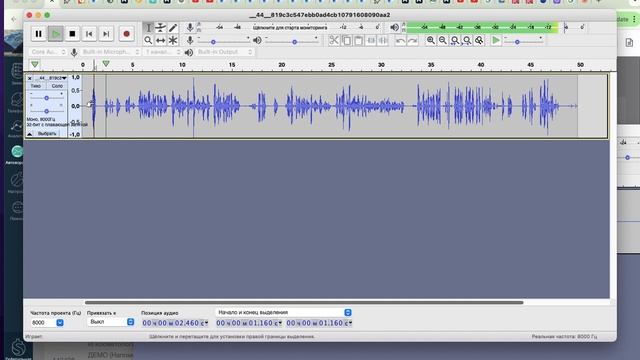The width and height of the screenshot is (640, 360).
Task: Adjust the track pan slider
Action: point(47,111)
